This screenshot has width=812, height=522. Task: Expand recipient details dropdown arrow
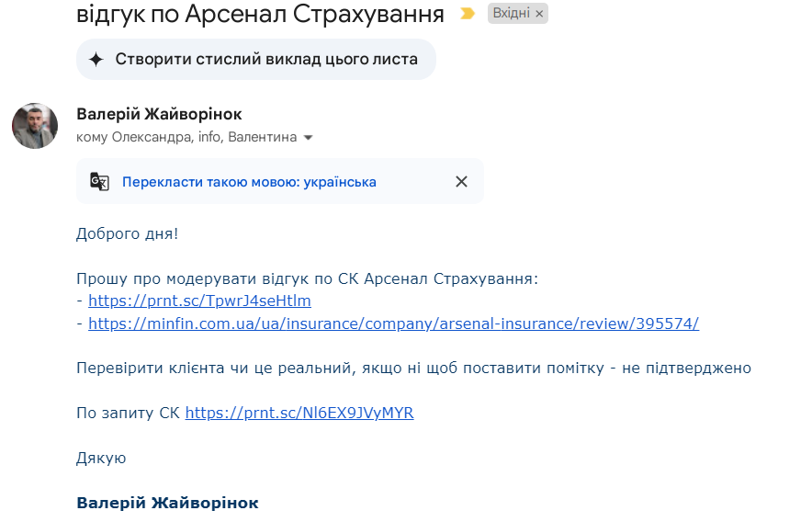pyautogui.click(x=309, y=138)
